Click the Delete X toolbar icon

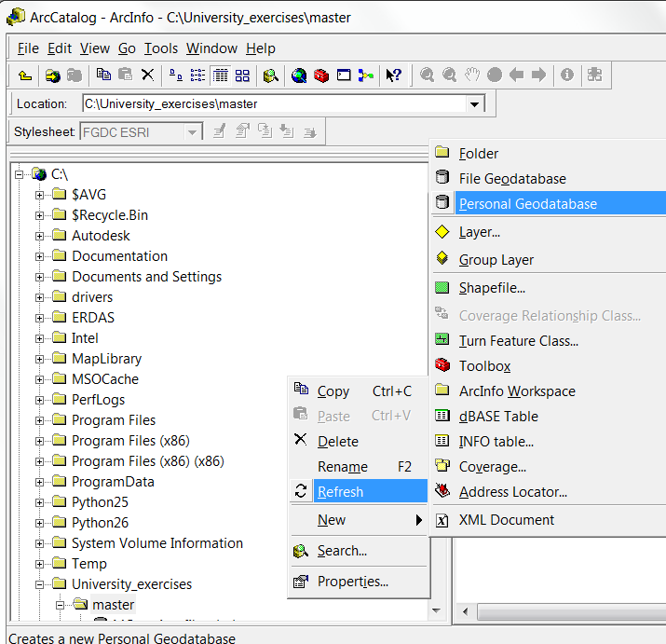click(x=147, y=75)
